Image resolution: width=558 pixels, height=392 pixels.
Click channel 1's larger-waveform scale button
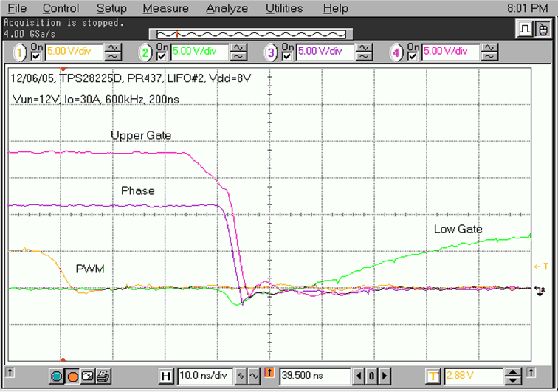[113, 48]
